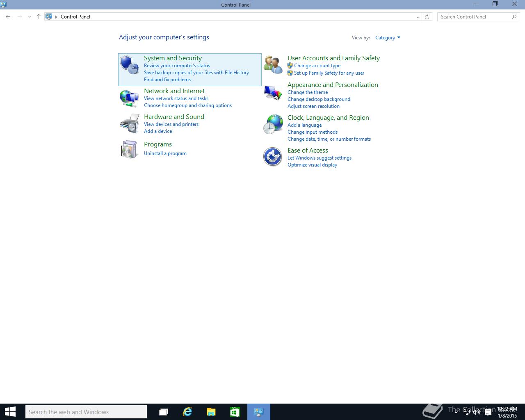This screenshot has width=525, height=420.
Task: Open File Explorer from taskbar
Action: tap(211, 412)
